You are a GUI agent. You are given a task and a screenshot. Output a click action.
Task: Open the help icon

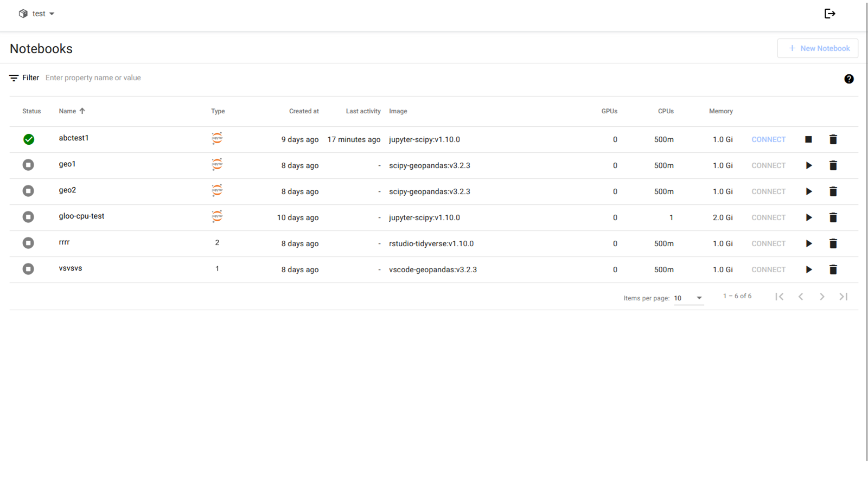(849, 79)
